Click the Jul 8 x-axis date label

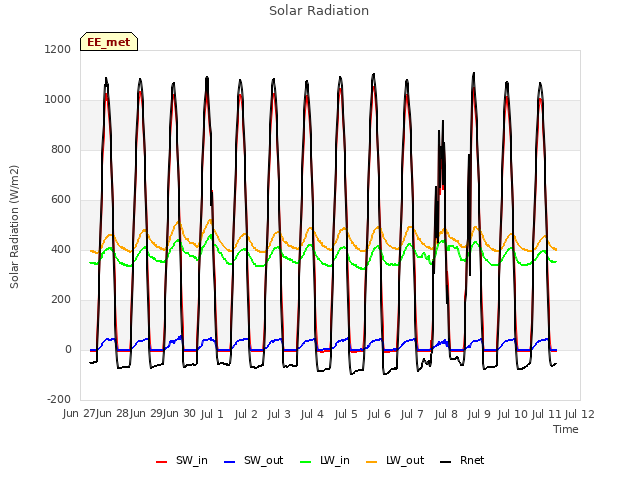pyautogui.click(x=446, y=414)
